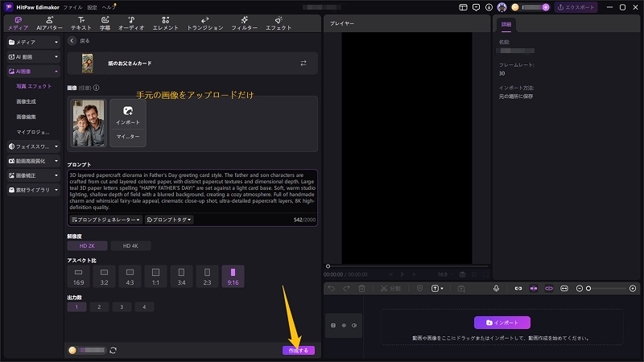This screenshot has height=362, width=644.
Task: Expand the AI 動画 sidebar section
Action: click(x=34, y=56)
